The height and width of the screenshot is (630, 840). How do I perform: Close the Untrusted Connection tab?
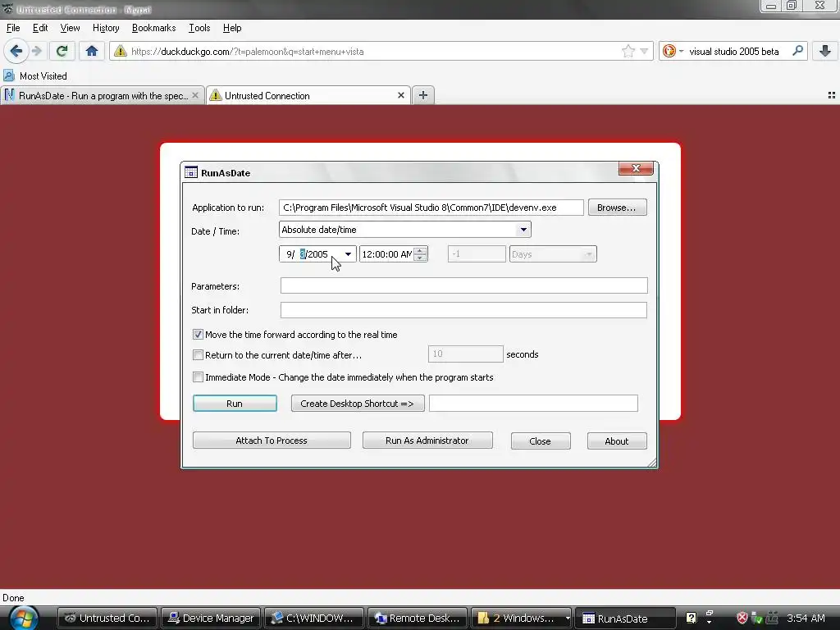[400, 95]
